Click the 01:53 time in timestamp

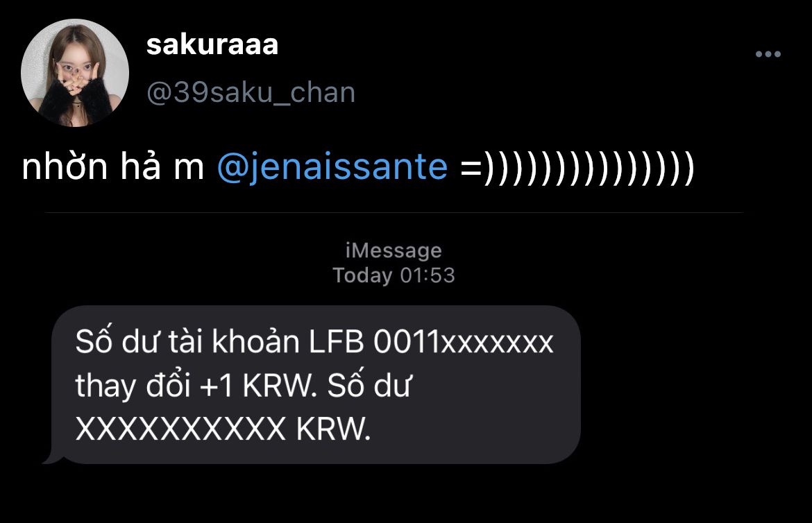(428, 275)
